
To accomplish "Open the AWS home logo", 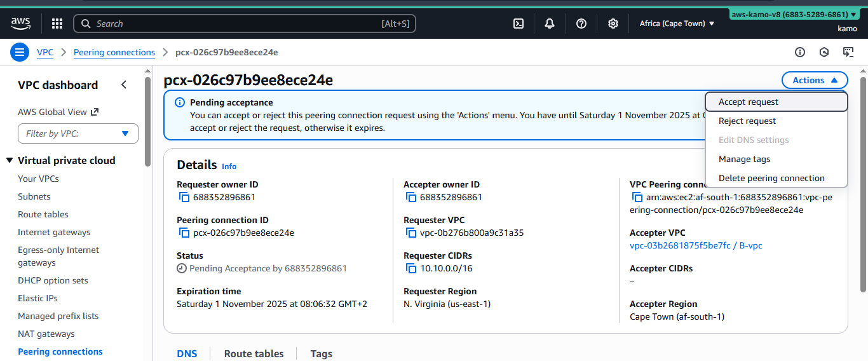I will point(21,24).
